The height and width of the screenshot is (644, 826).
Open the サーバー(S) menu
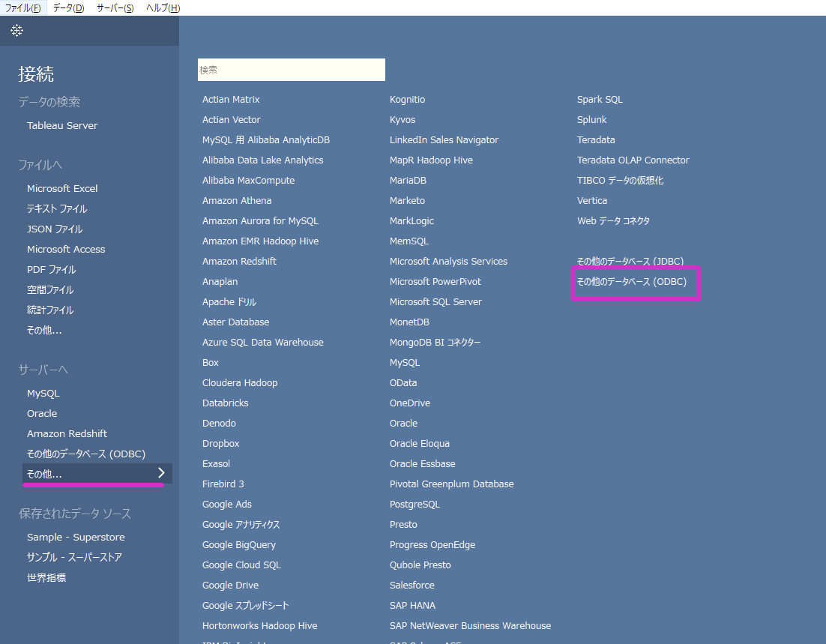coord(115,8)
